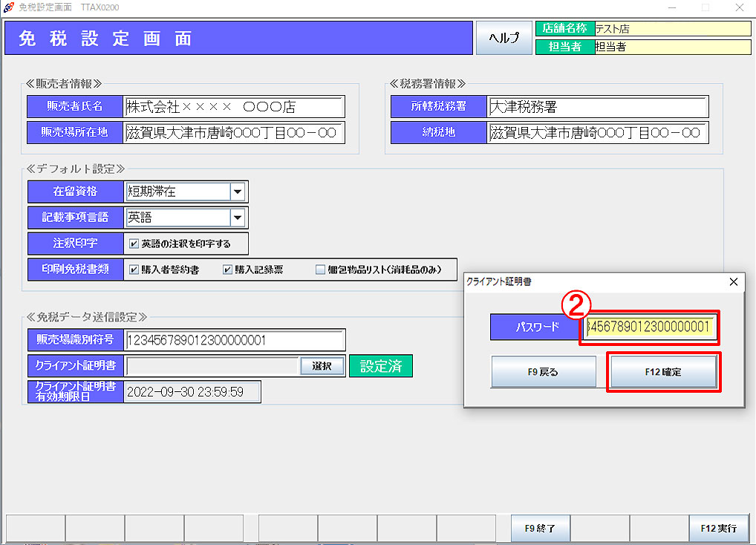Click F9 戻る in certificate dialog

coord(544,371)
